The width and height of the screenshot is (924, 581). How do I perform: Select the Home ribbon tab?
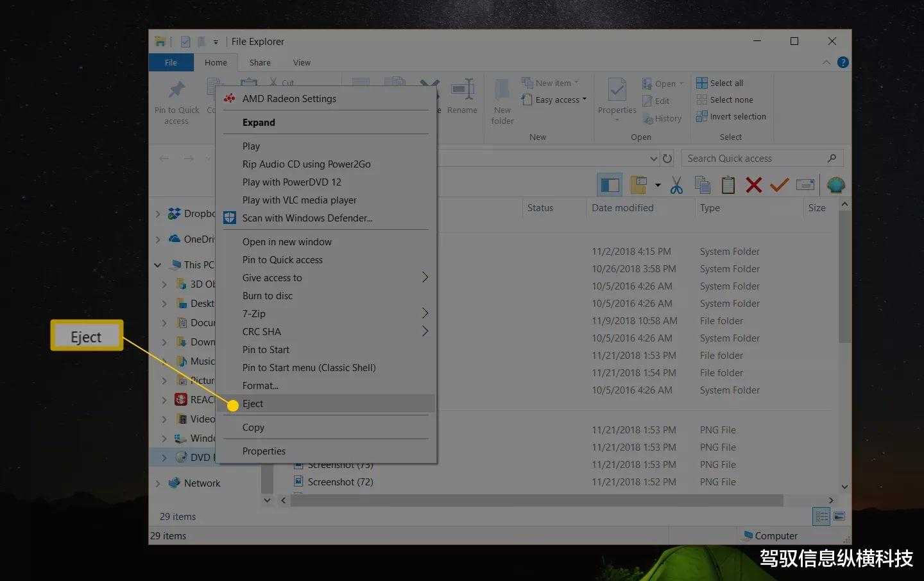[x=216, y=62]
